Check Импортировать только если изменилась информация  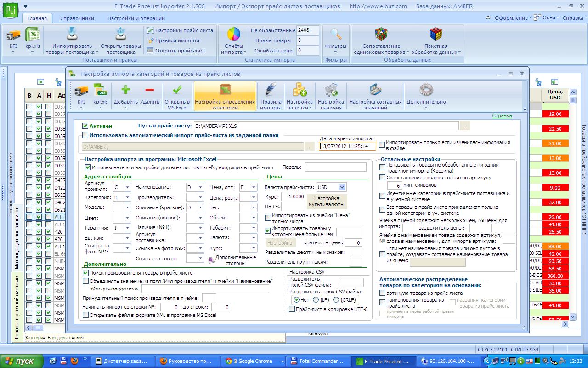pos(382,145)
